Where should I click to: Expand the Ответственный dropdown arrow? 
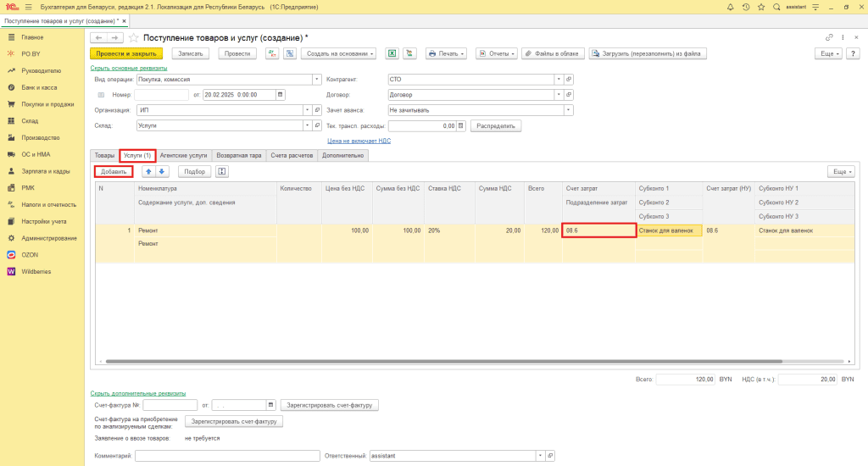click(x=540, y=456)
